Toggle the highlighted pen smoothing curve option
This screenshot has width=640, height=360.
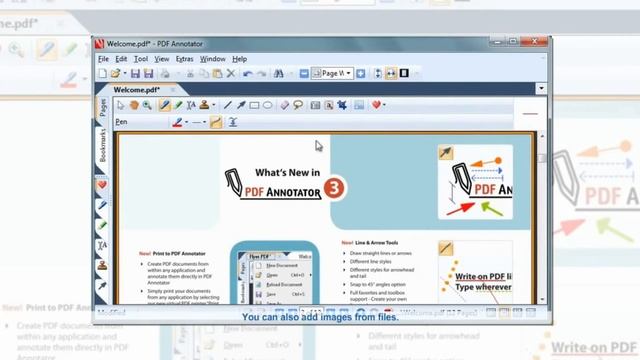click(216, 122)
